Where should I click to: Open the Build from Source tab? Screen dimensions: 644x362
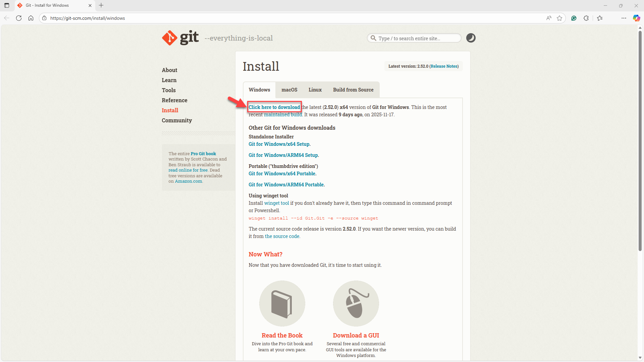click(353, 89)
